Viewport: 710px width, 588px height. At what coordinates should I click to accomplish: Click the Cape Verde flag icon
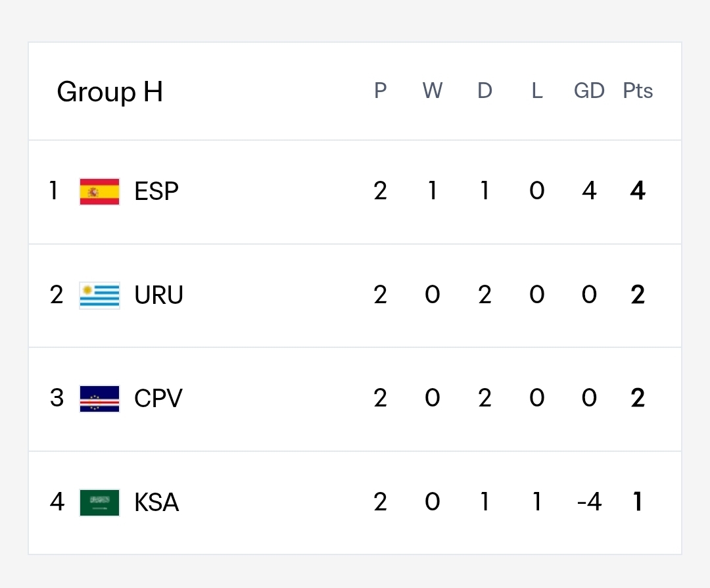100,399
